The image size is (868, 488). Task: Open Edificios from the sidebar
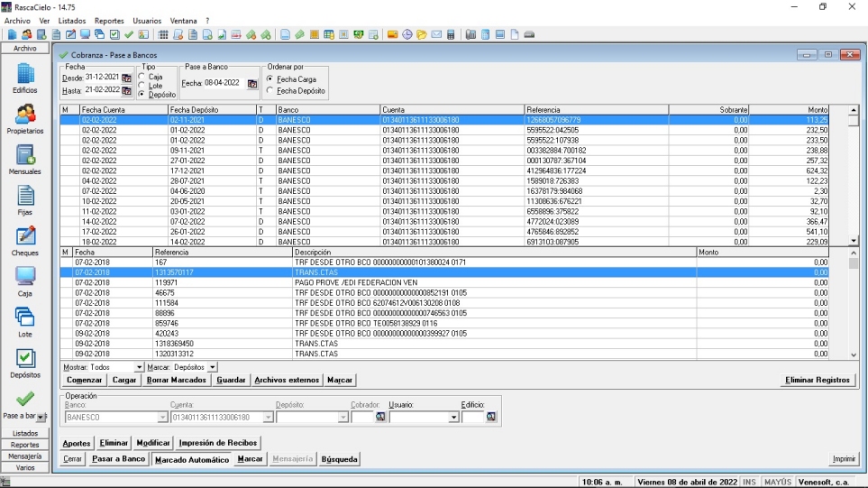pyautogui.click(x=25, y=78)
